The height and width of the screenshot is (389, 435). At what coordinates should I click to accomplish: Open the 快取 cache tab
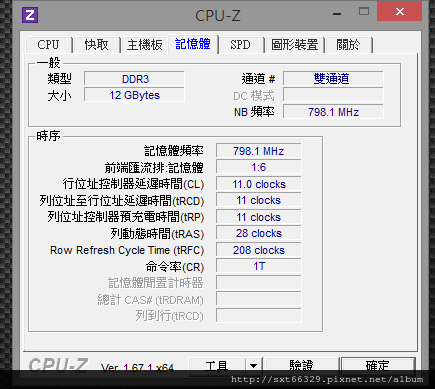[x=96, y=45]
